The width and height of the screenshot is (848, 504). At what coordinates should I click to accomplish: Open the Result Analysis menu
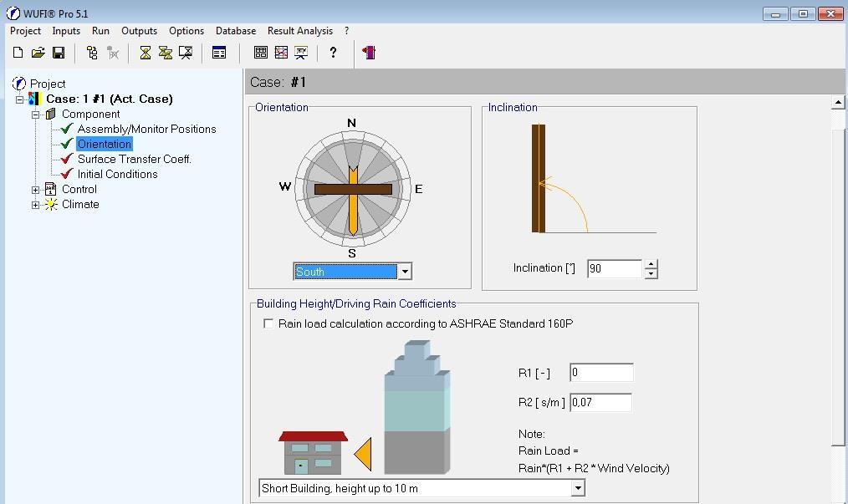[x=300, y=31]
